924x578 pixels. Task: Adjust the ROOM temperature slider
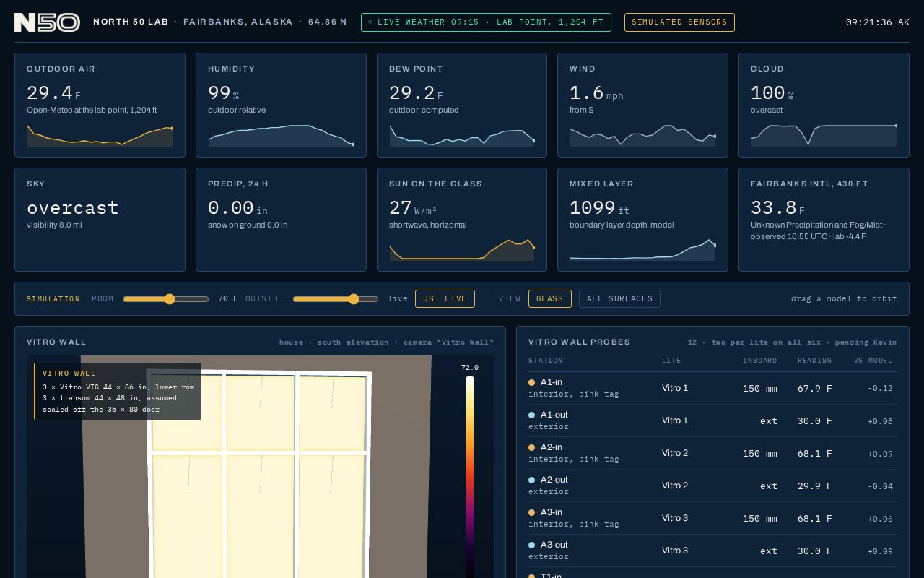point(166,299)
